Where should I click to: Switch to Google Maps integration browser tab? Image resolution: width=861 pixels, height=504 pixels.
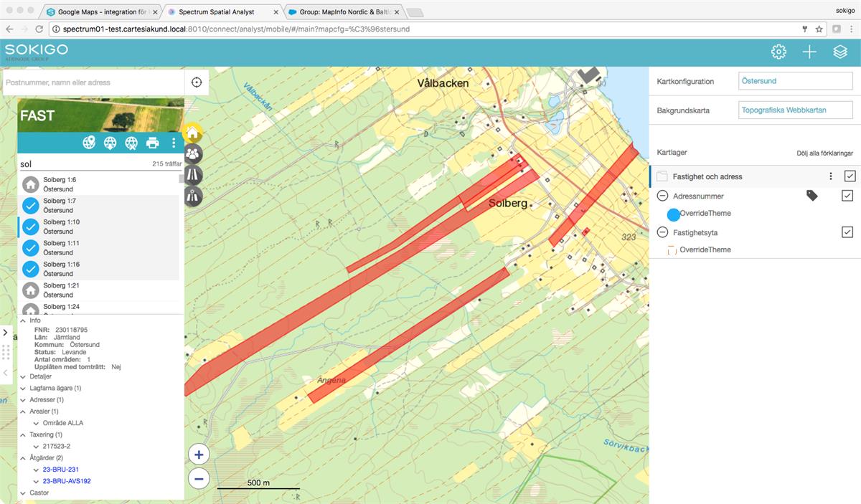[x=100, y=11]
